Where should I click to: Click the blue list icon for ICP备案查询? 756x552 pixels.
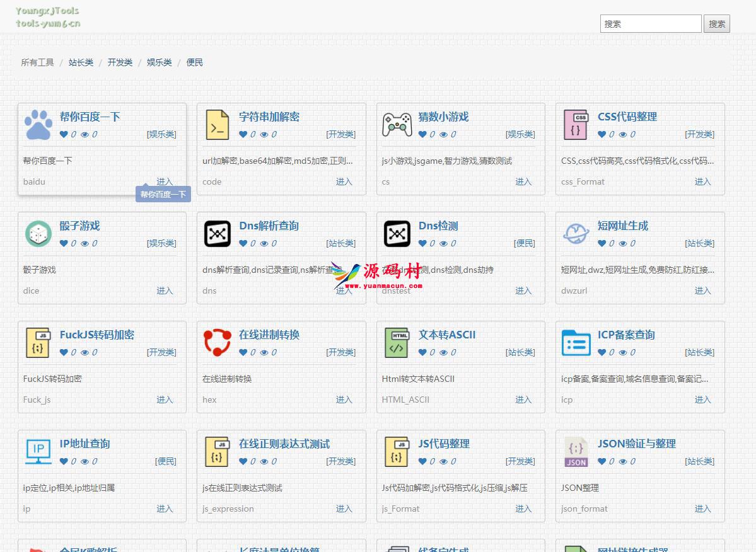pyautogui.click(x=576, y=343)
